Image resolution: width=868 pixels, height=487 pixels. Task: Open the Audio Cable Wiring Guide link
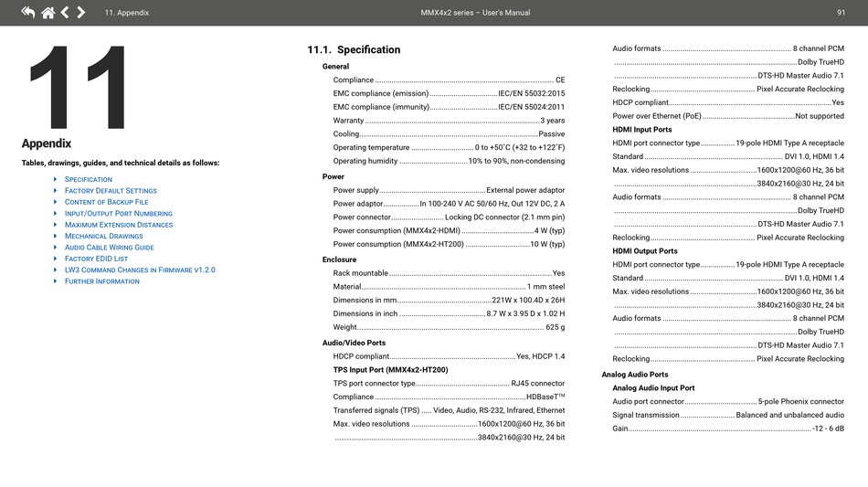point(109,248)
